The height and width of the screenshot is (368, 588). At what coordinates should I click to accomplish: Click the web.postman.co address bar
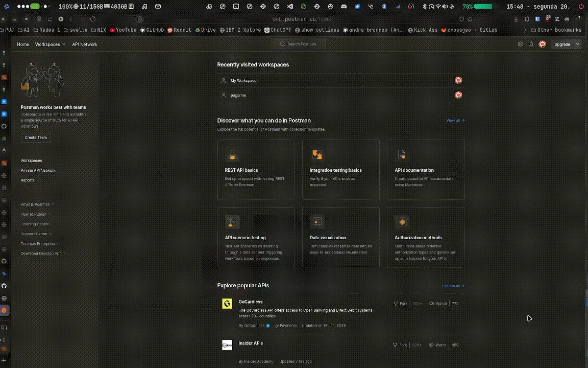pos(302,19)
